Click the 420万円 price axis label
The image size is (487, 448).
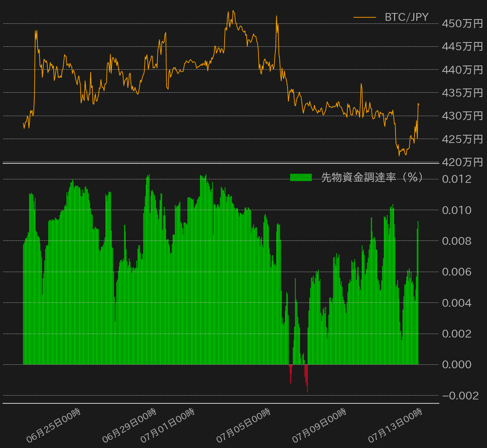[462, 162]
